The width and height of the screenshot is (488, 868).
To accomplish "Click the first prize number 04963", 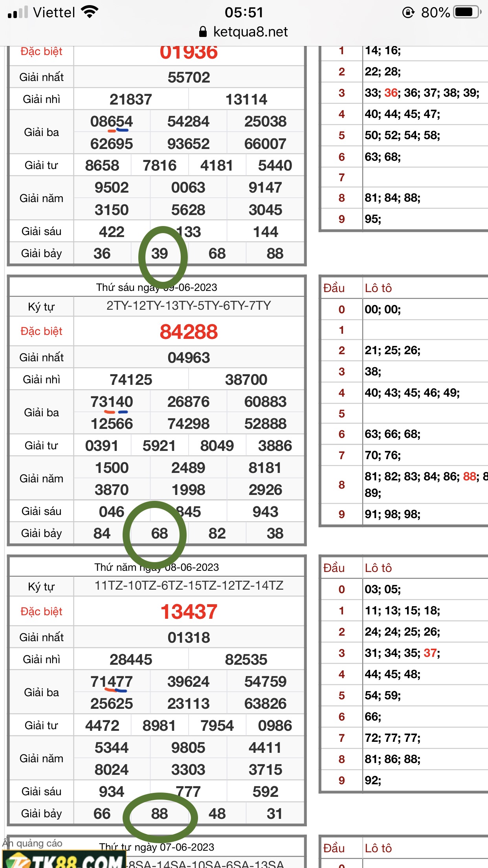I will [189, 358].
